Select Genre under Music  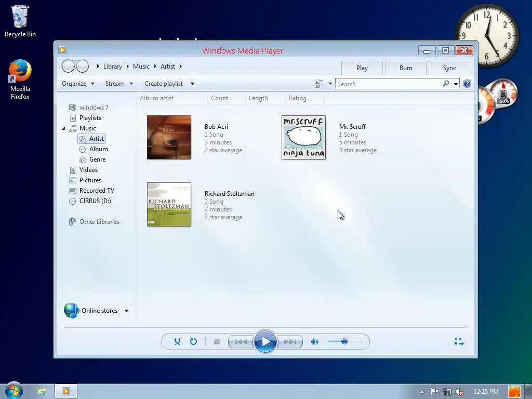coord(92,159)
